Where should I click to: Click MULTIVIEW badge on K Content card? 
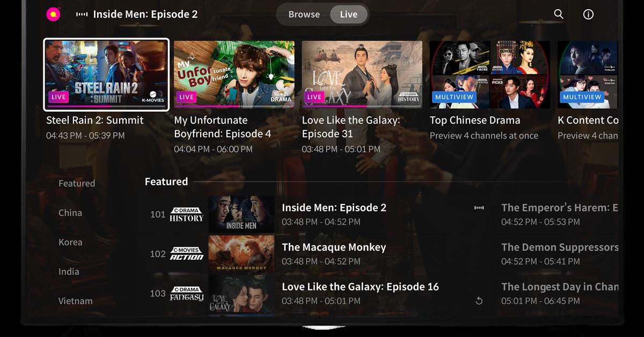tap(582, 97)
